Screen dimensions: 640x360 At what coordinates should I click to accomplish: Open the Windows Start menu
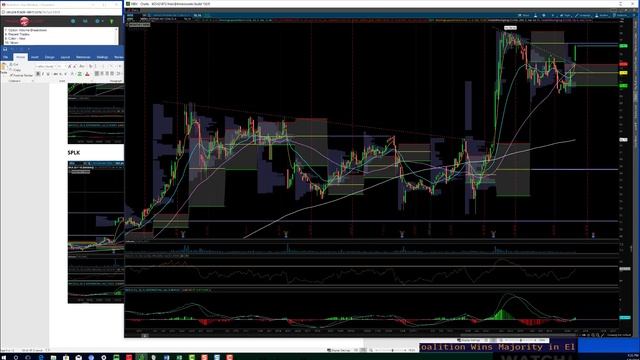(x=3, y=357)
